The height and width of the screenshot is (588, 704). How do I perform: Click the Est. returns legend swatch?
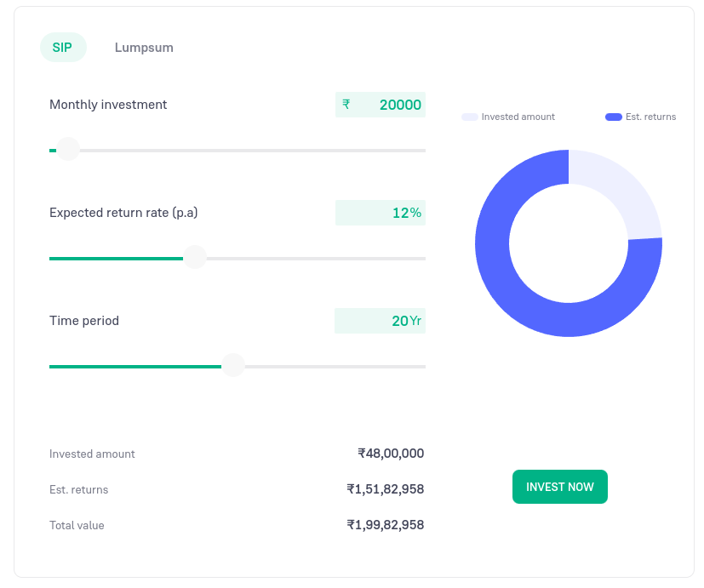613,117
